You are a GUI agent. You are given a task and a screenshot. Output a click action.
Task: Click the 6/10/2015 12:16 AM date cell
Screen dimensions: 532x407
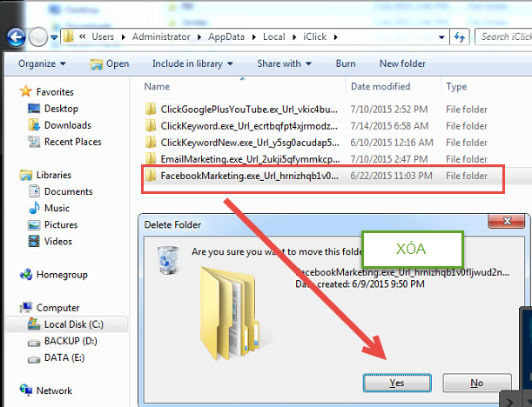(392, 143)
